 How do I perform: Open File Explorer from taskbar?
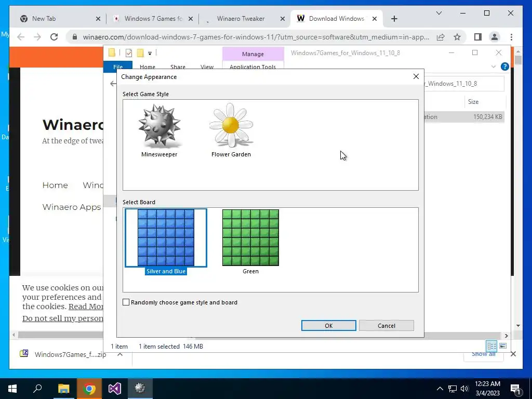coord(63,388)
